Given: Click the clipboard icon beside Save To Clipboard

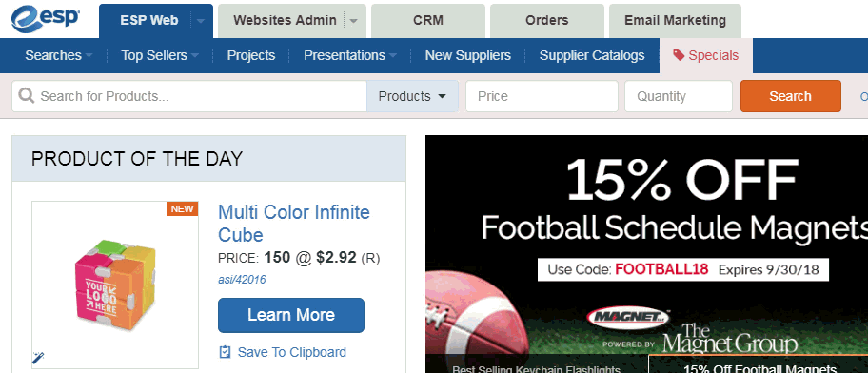Looking at the screenshot, I should [x=225, y=352].
